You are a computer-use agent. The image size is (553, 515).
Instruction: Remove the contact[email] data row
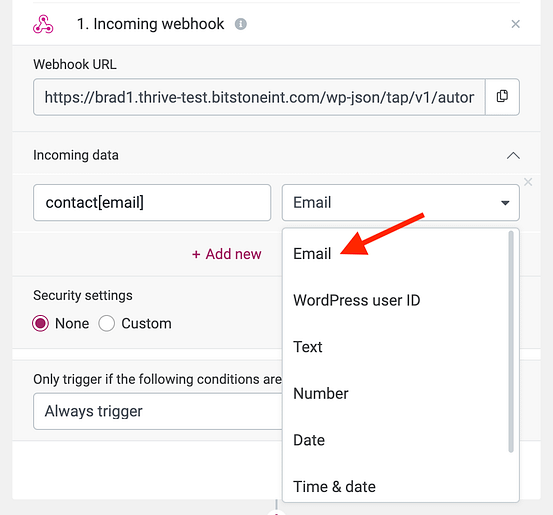click(x=528, y=182)
